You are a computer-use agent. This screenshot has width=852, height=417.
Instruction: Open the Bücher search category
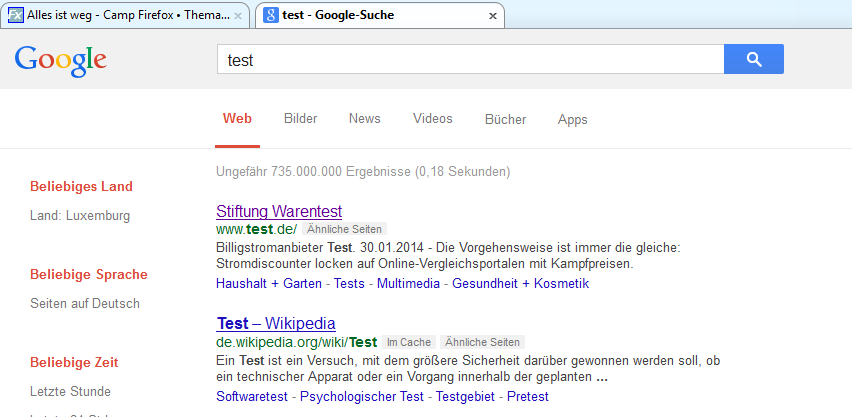[x=505, y=119]
